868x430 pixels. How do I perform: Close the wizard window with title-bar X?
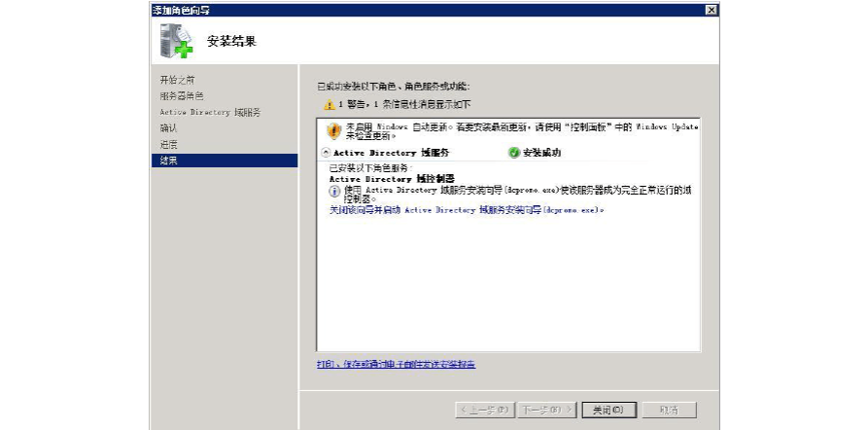[x=711, y=10]
